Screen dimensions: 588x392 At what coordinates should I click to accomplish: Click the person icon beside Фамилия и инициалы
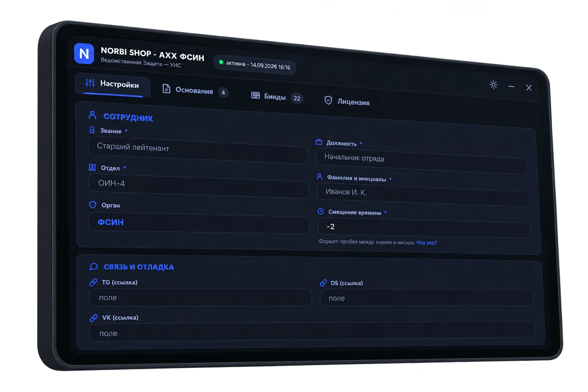320,176
